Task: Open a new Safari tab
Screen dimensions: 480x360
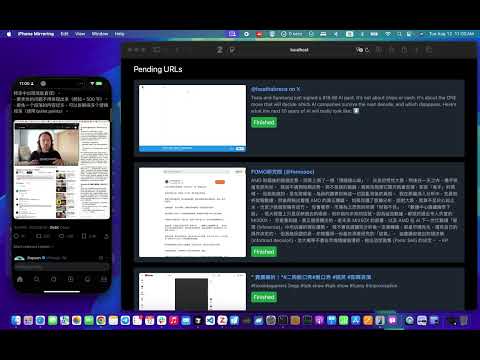Action: (416, 50)
